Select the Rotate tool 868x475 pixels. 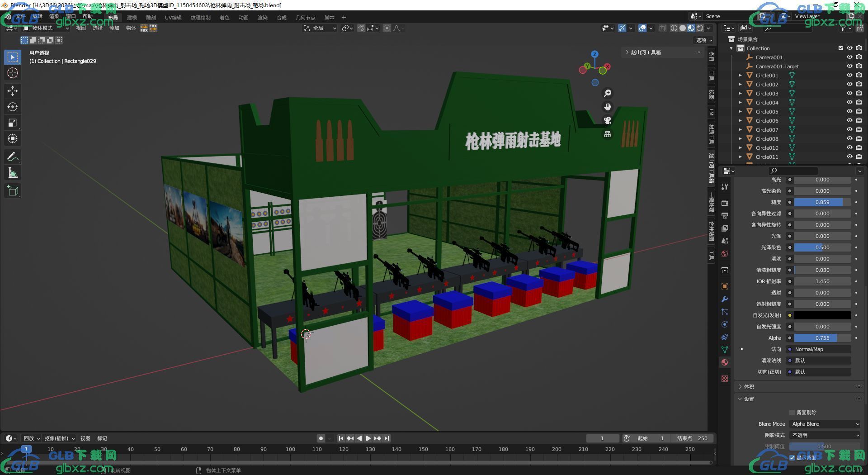pos(12,107)
